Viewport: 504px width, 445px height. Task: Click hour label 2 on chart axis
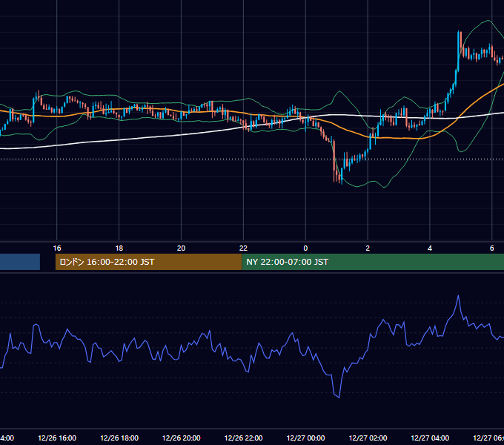pos(368,248)
